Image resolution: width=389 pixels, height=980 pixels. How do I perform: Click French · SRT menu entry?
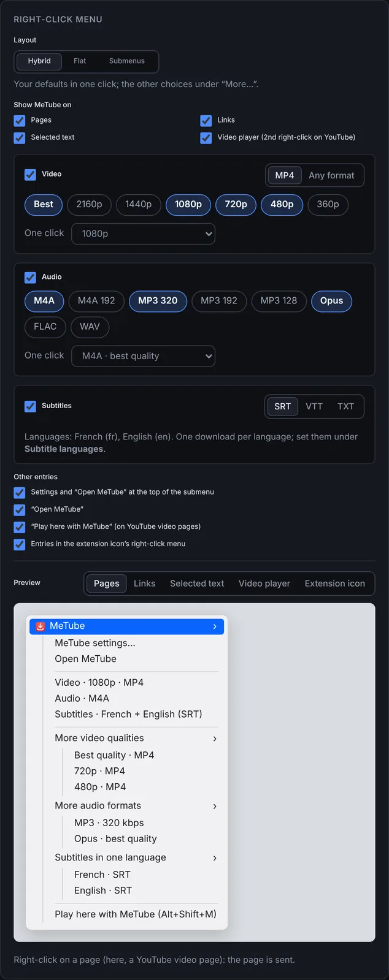(x=102, y=875)
